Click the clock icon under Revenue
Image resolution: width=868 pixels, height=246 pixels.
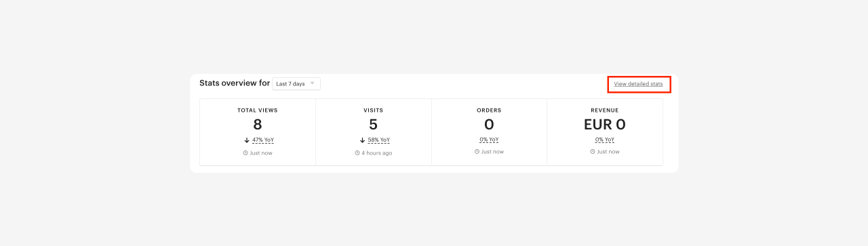coord(593,152)
